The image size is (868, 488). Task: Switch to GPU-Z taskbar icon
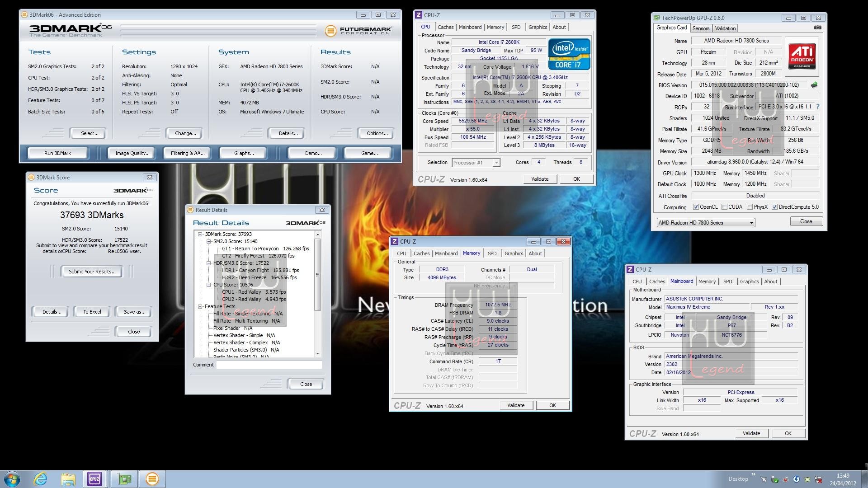(124, 479)
